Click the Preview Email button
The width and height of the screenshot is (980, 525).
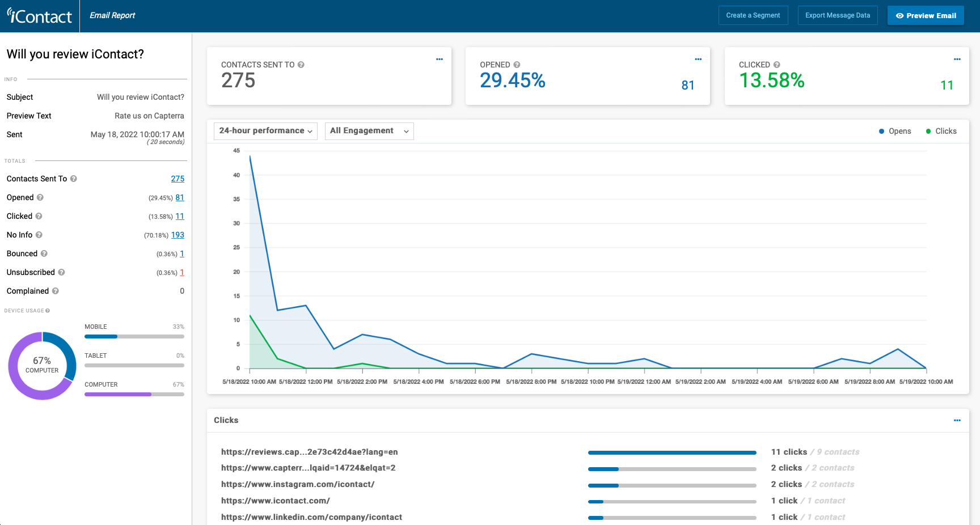click(x=926, y=15)
